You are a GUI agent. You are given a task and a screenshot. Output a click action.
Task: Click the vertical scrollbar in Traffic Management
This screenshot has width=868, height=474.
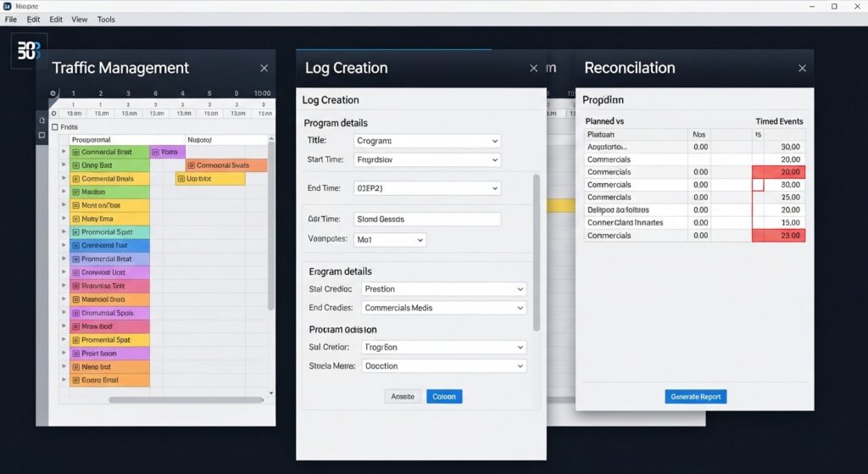point(270,226)
